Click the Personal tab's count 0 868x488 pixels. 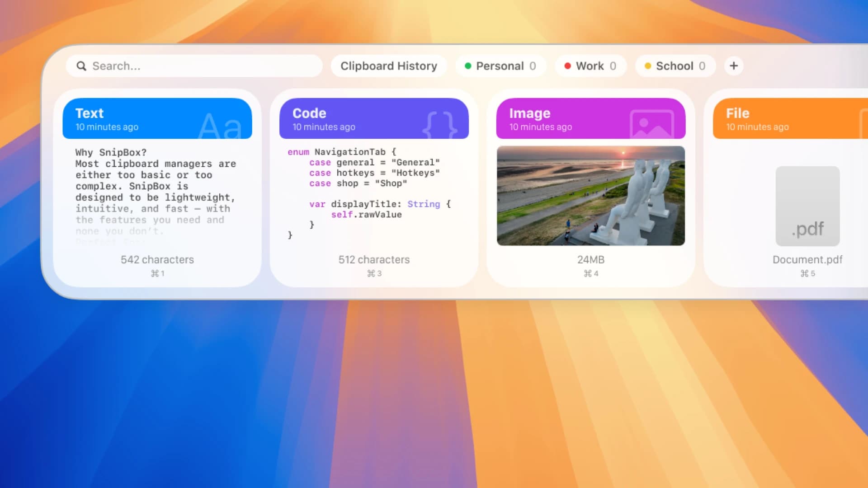533,66
